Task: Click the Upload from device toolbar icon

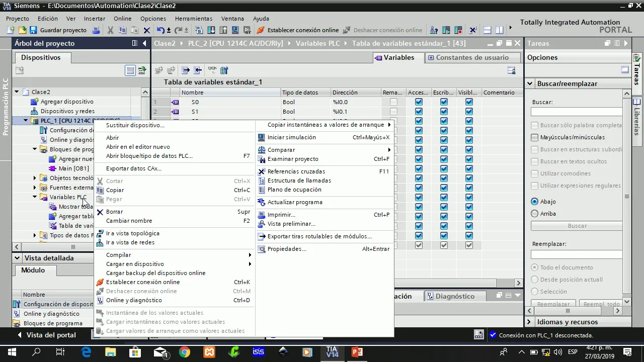Action: pos(223,30)
